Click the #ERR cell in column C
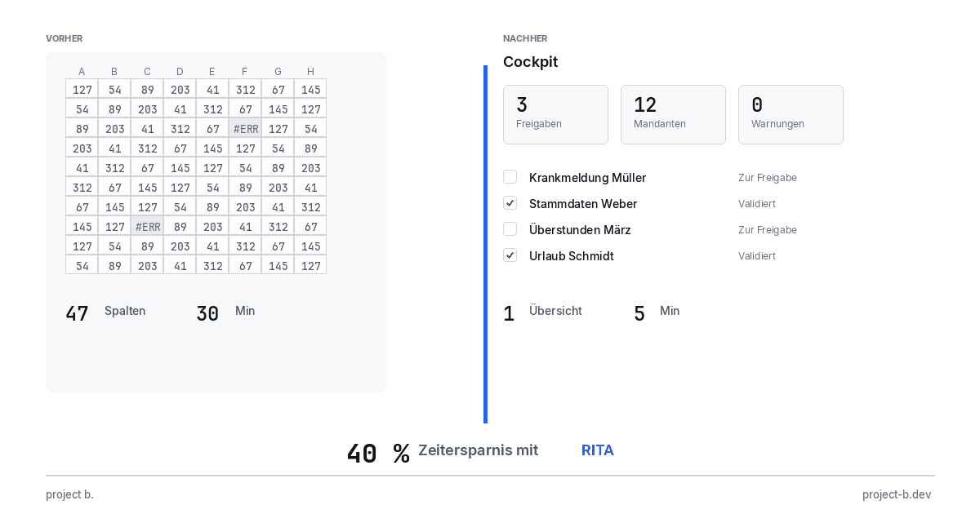Image resolution: width=980 pixels, height=514 pixels. [147, 227]
